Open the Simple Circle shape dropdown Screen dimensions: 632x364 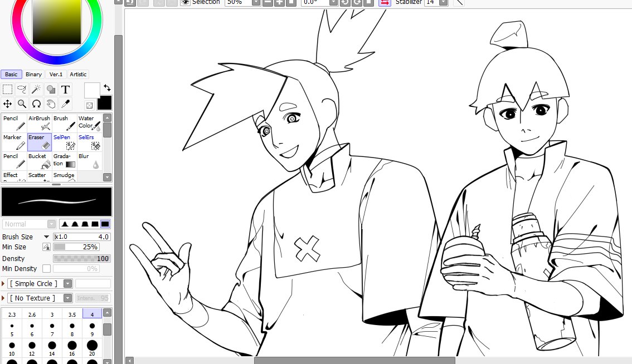click(68, 283)
